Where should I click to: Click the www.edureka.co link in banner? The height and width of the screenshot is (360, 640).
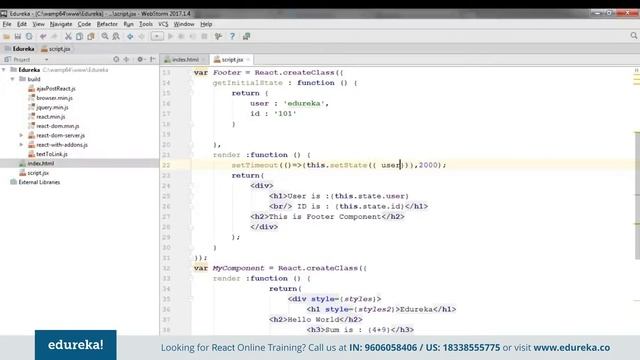tap(571, 348)
